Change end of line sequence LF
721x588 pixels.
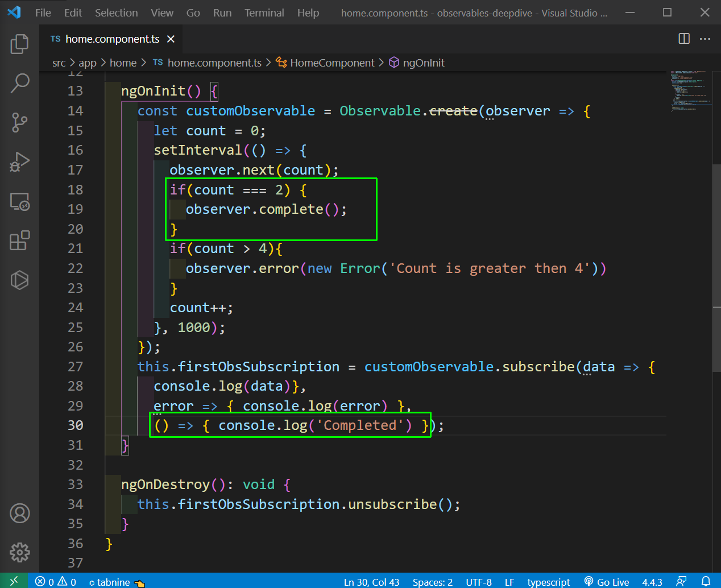(x=509, y=582)
